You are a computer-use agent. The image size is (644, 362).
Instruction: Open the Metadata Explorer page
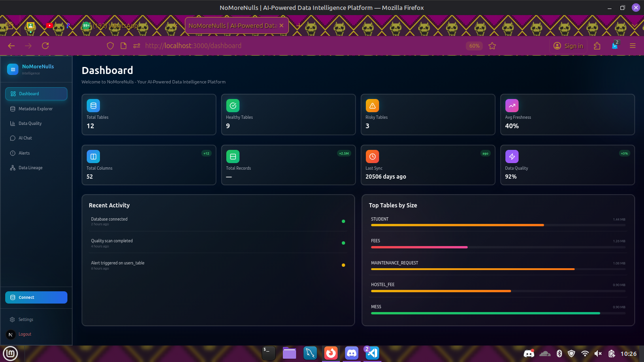coord(35,109)
